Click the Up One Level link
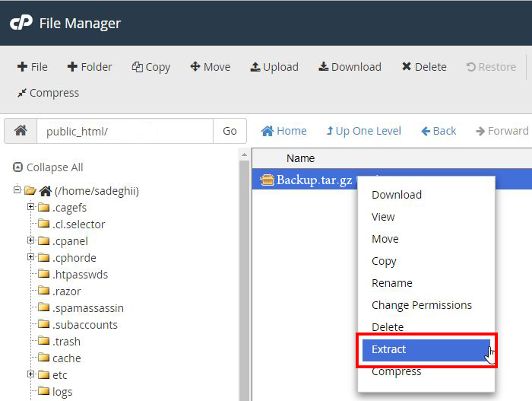532x401 pixels. click(364, 131)
